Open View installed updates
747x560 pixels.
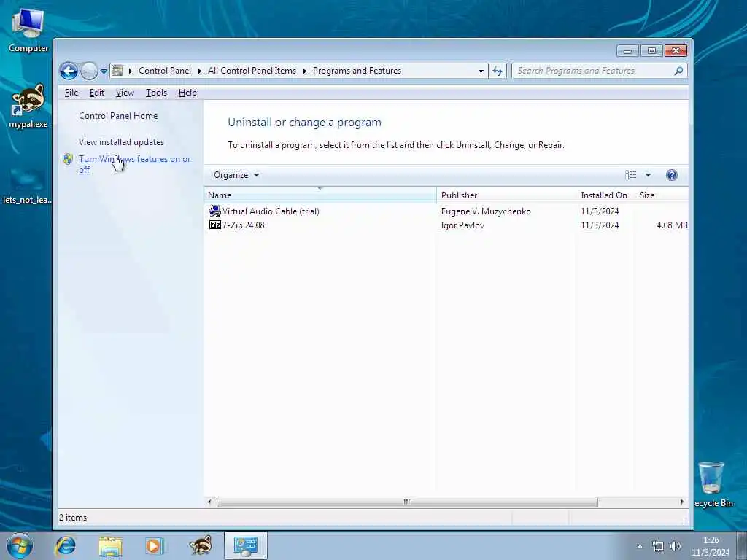pyautogui.click(x=122, y=142)
